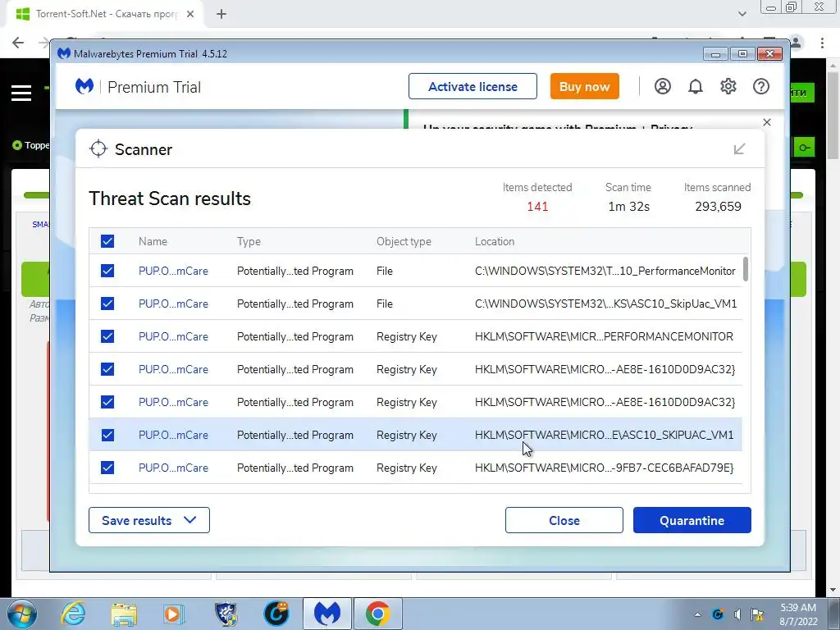Launch Internet Explorer from the taskbar

(73, 614)
